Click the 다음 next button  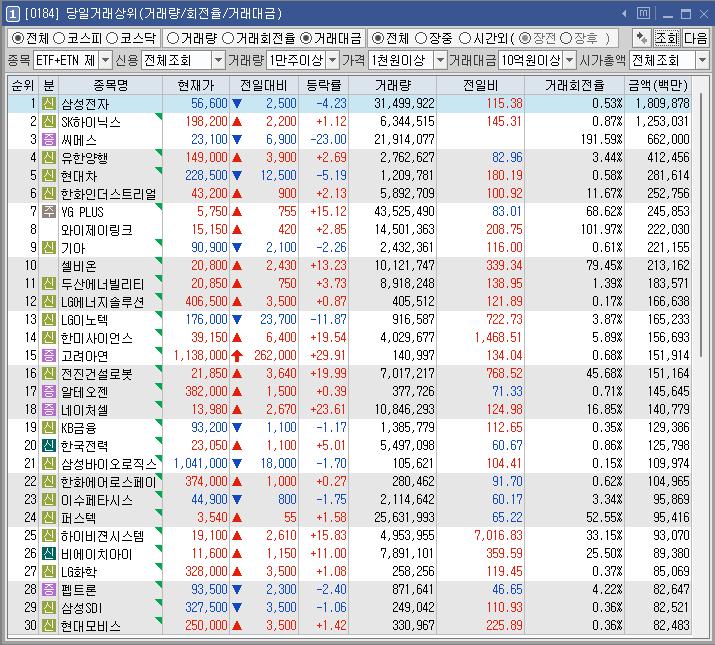coord(695,38)
